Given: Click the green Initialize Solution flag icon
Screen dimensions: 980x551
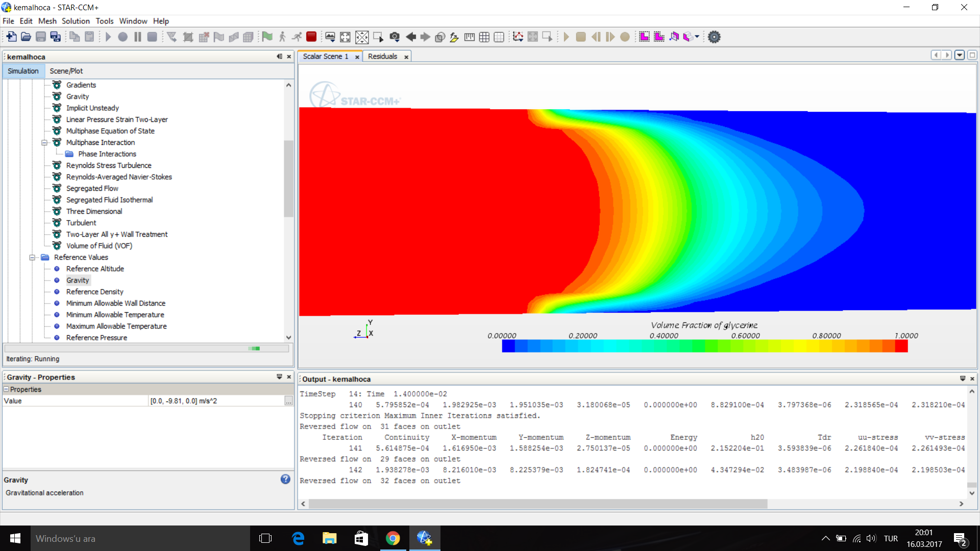Looking at the screenshot, I should coord(267,37).
